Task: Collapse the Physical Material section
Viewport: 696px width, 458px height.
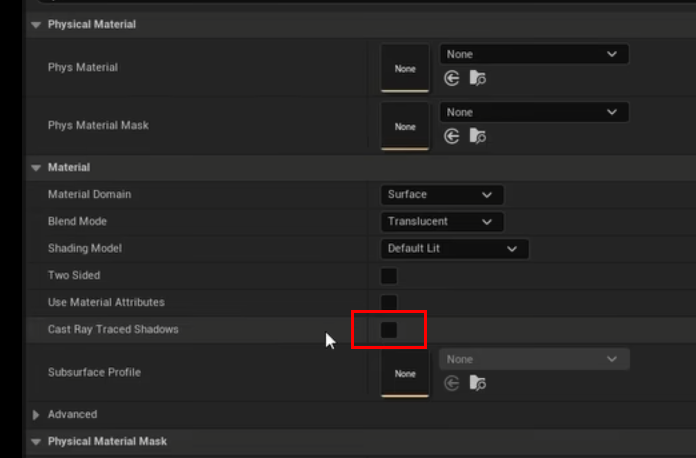Action: (x=36, y=25)
